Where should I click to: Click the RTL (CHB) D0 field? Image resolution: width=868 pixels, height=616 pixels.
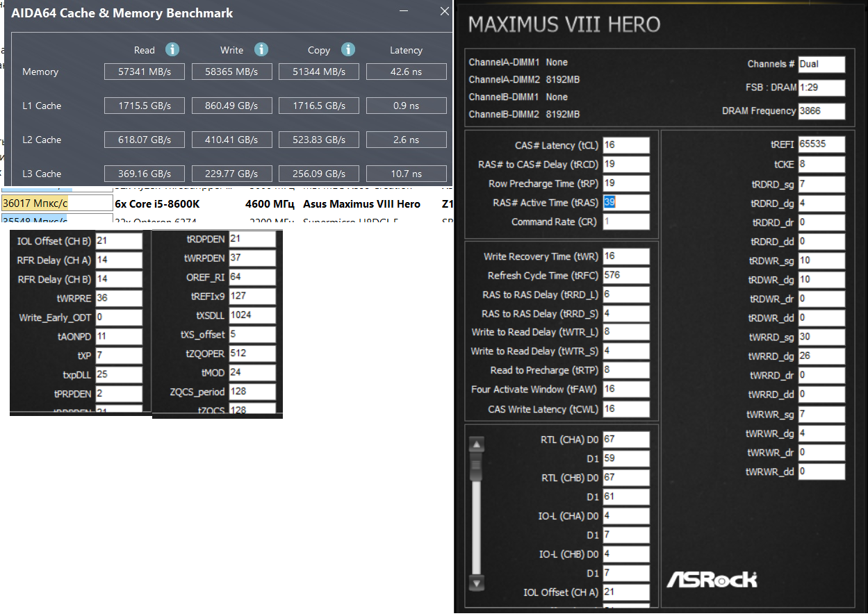(x=626, y=478)
